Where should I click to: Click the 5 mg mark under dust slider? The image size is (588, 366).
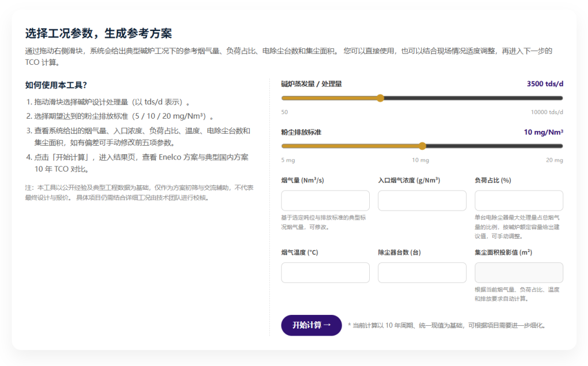288,160
